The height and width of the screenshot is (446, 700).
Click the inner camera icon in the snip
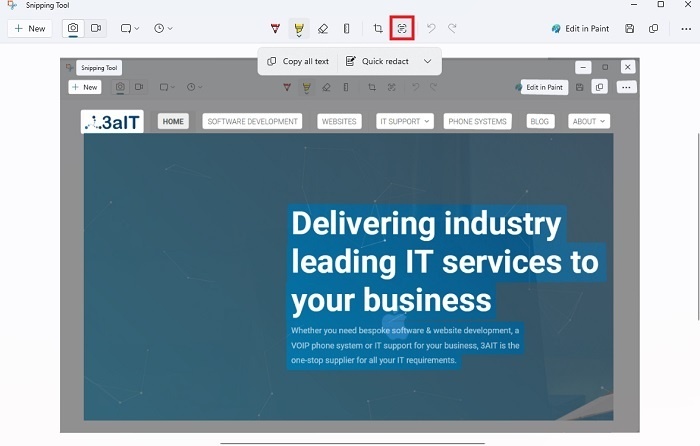tap(120, 88)
